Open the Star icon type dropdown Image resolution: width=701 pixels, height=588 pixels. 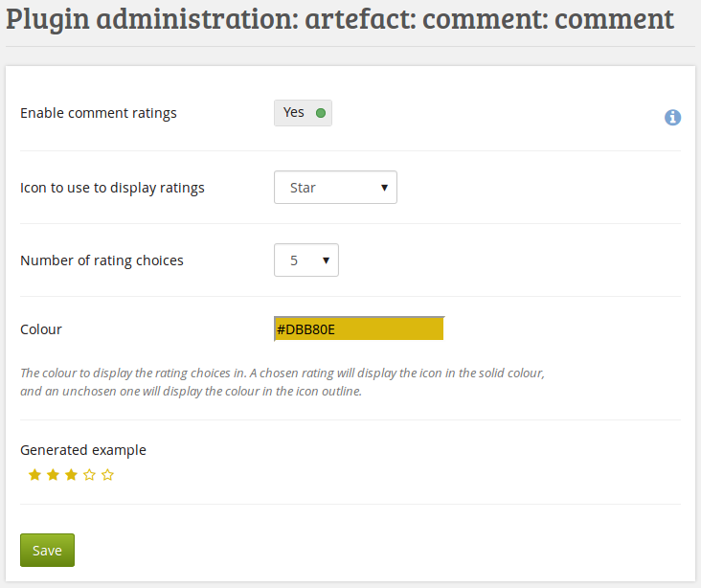pos(334,188)
